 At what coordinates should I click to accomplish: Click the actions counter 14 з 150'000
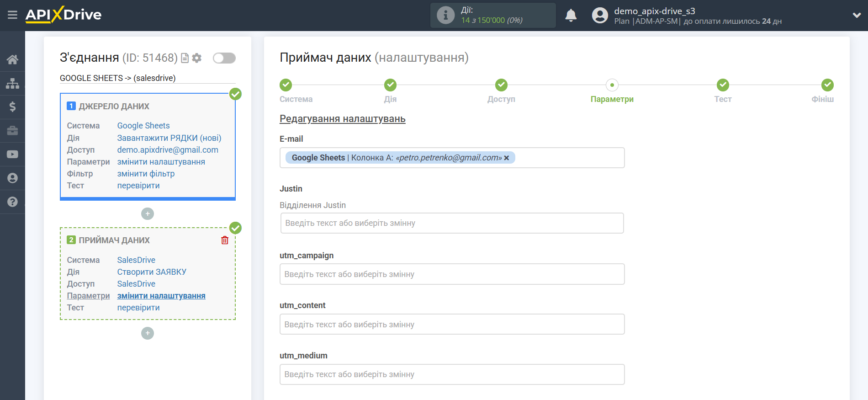coord(492,20)
